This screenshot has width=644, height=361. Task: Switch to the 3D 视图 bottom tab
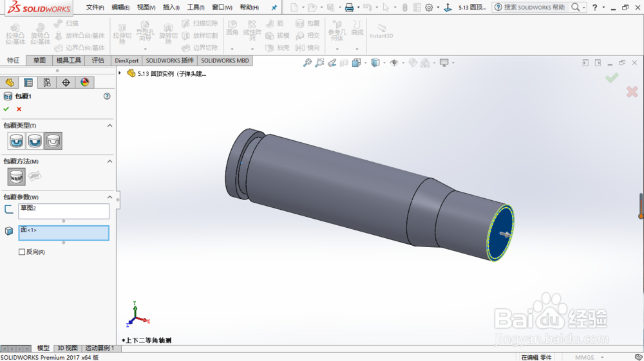click(x=68, y=348)
